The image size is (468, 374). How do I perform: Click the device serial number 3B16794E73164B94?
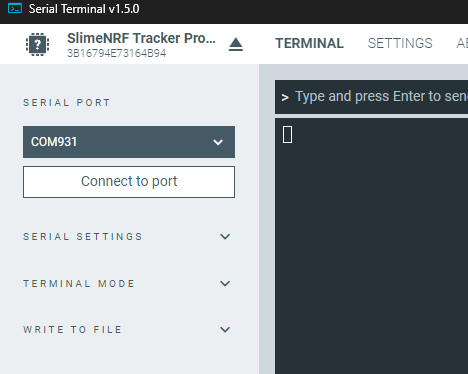click(117, 53)
